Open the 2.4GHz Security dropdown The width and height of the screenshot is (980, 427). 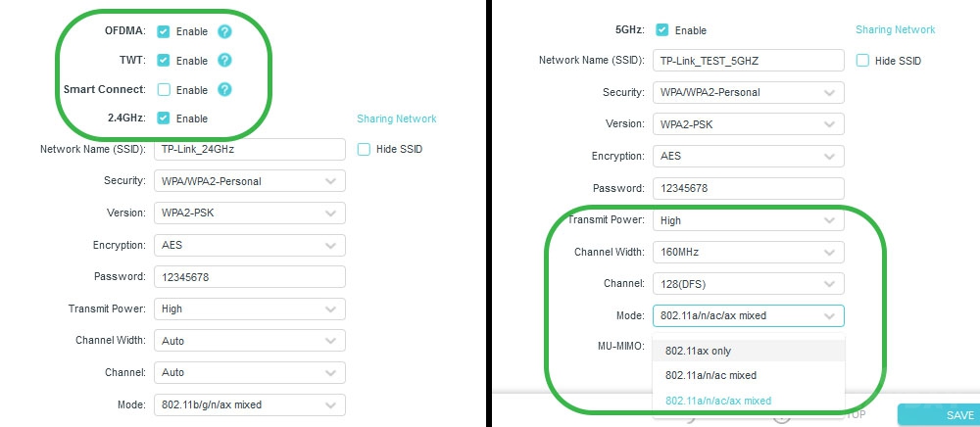[x=249, y=181]
